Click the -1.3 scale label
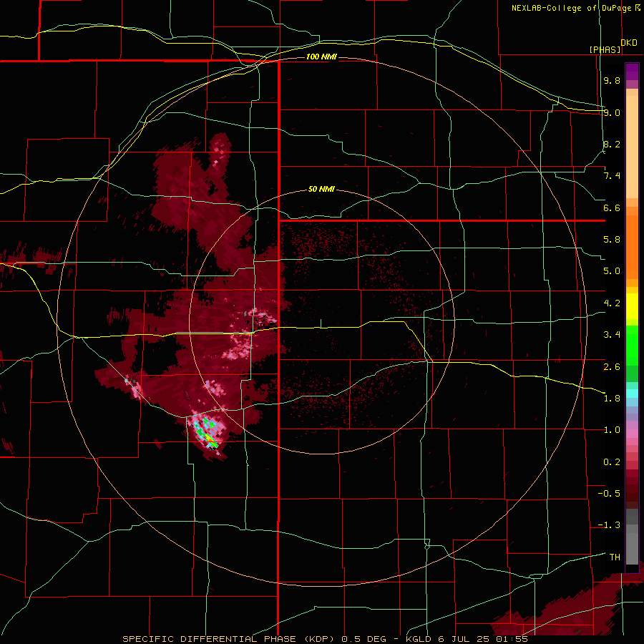644x644 pixels. click(x=609, y=525)
